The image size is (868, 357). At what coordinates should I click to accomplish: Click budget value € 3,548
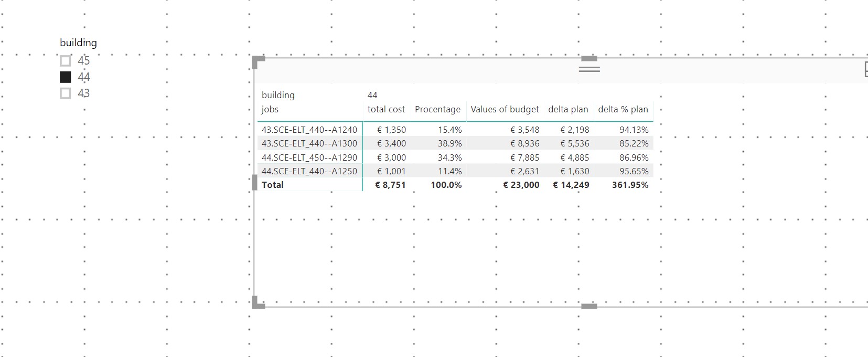pyautogui.click(x=525, y=130)
